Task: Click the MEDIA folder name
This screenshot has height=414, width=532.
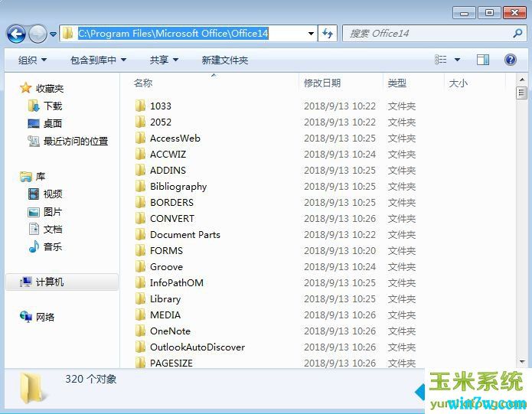Action: tap(165, 315)
